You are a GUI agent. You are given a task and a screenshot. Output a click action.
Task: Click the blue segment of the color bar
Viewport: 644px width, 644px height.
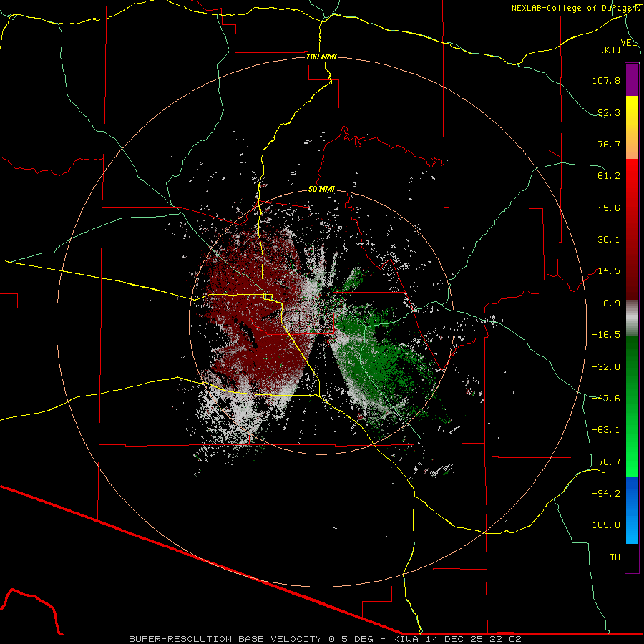[632, 510]
